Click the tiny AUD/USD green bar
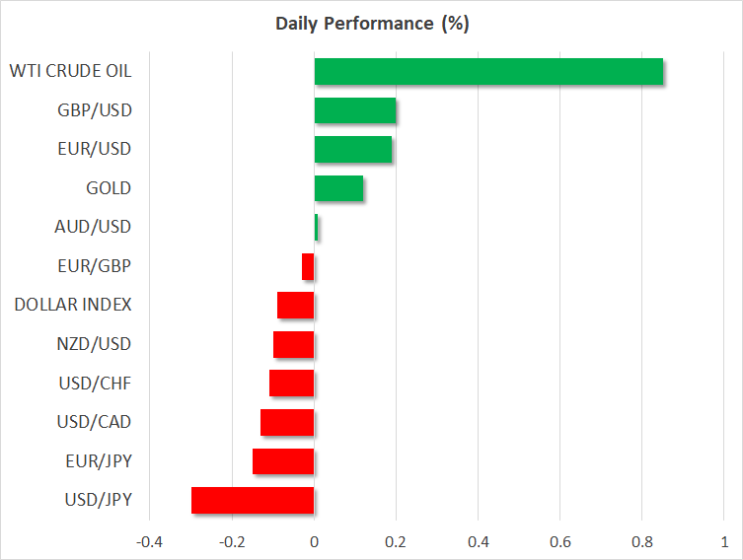Screen dimensions: 743x560 (x=316, y=227)
